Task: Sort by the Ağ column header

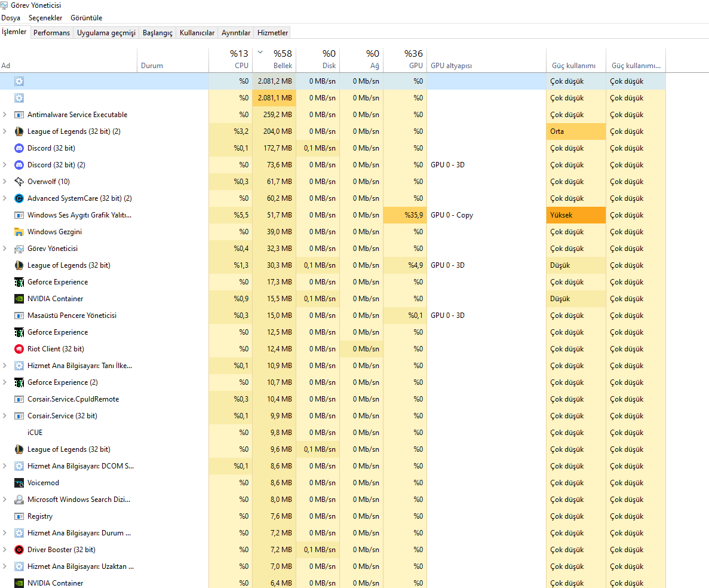Action: [361, 60]
